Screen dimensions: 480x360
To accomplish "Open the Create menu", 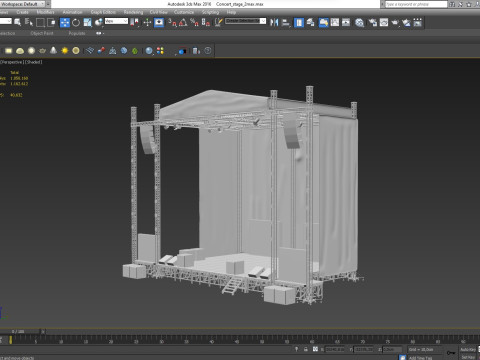I will pos(23,12).
